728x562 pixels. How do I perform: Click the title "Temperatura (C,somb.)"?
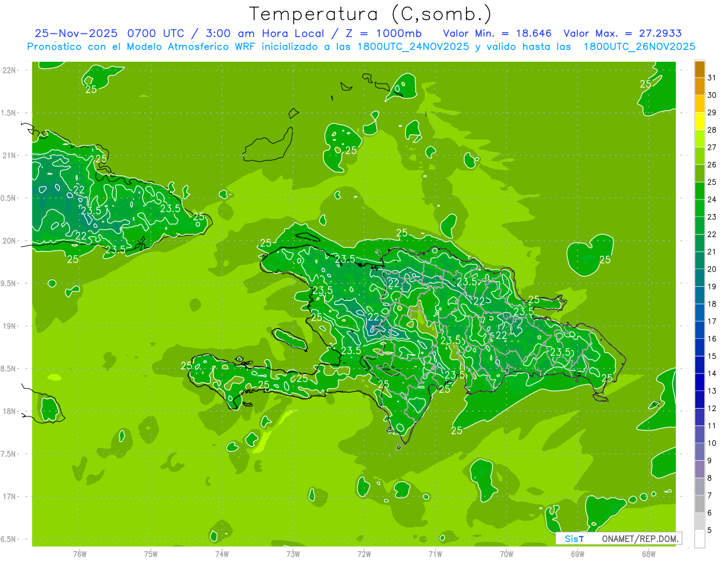[371, 14]
